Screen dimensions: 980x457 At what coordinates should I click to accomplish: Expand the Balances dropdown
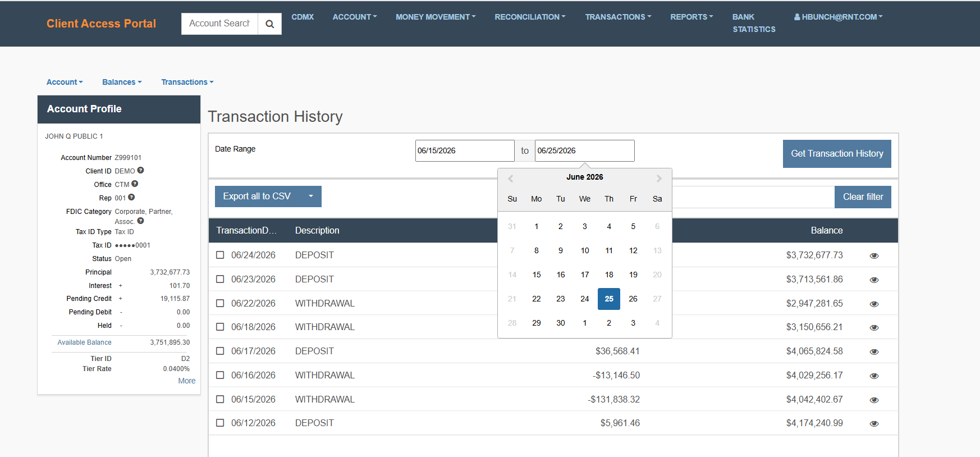(x=122, y=82)
